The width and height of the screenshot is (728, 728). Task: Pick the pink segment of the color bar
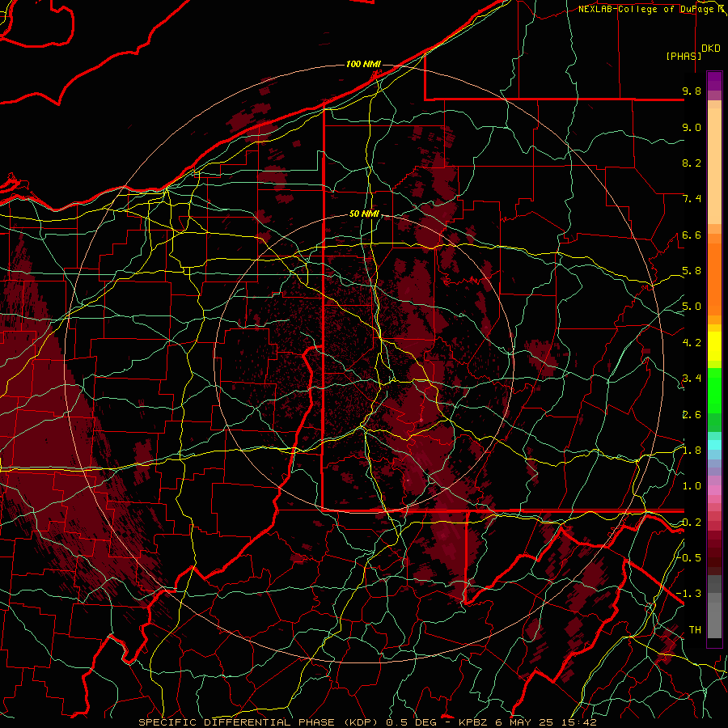tap(714, 490)
